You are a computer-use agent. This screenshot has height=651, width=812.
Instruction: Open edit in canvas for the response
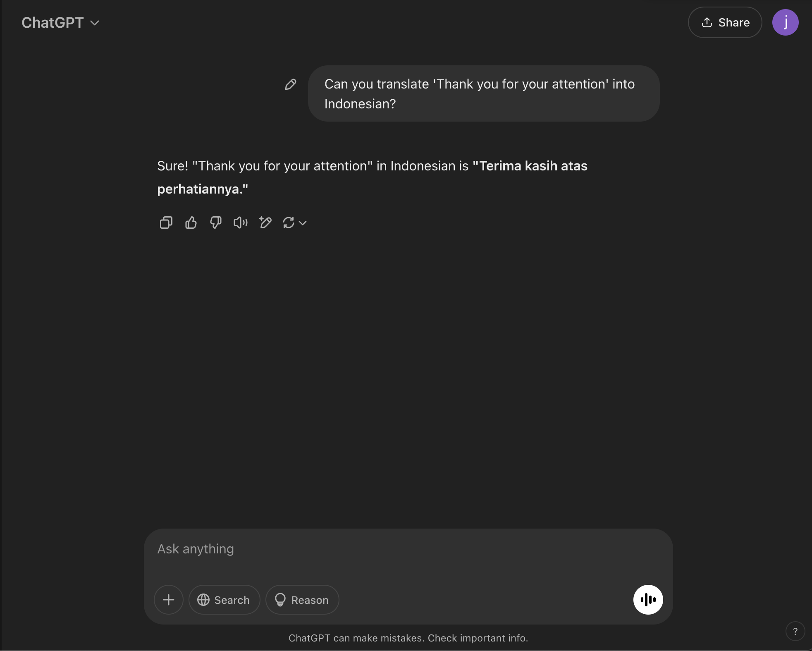[265, 223]
